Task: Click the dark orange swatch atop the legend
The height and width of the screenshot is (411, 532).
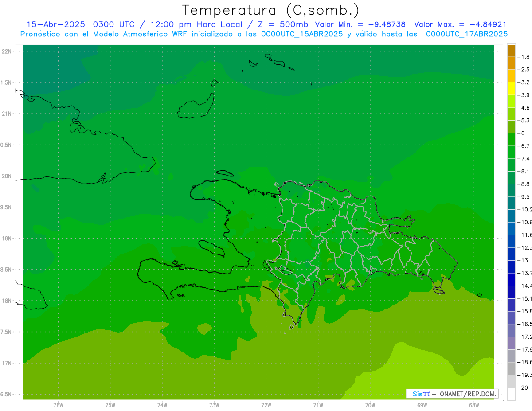Action: pyautogui.click(x=511, y=51)
